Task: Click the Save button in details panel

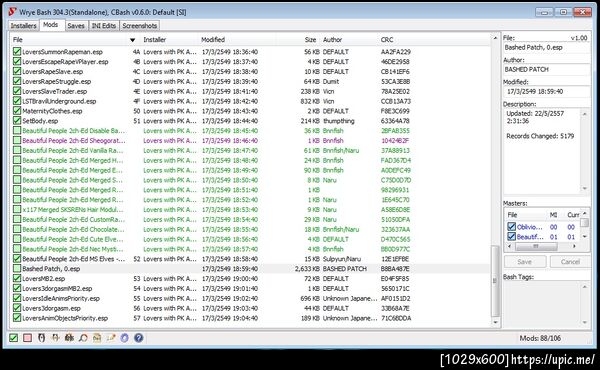Action: tap(525, 262)
